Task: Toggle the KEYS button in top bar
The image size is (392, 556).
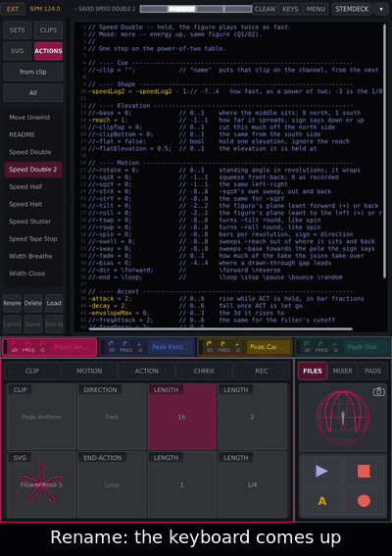Action: 290,9
